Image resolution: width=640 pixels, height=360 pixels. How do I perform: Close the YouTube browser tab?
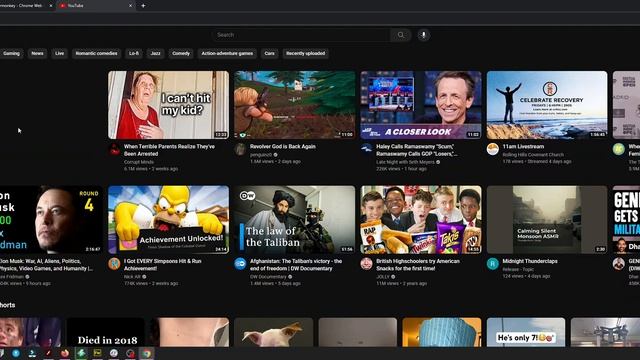pos(130,6)
